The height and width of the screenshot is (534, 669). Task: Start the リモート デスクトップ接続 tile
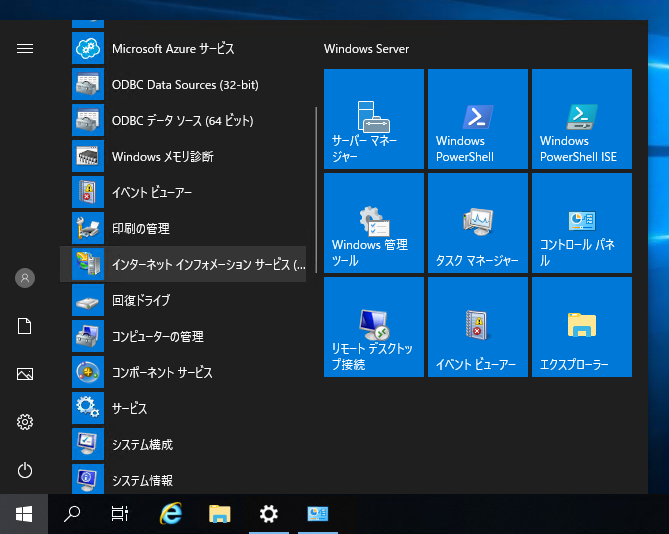(374, 327)
